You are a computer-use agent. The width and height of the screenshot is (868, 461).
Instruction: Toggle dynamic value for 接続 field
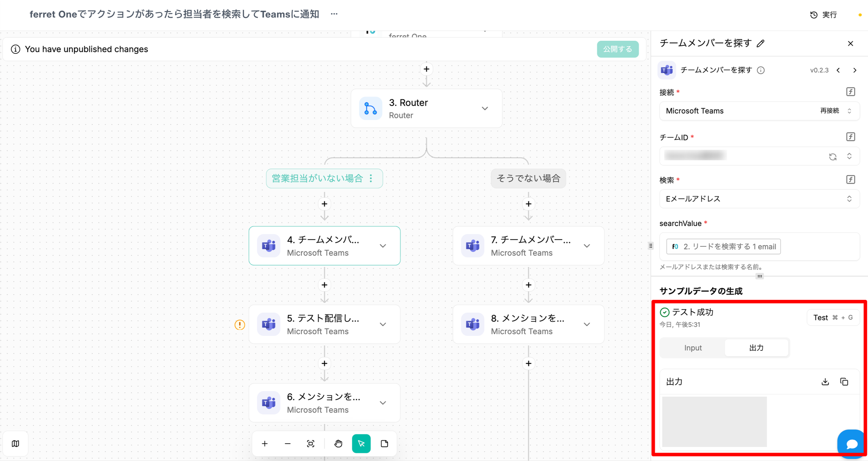pyautogui.click(x=850, y=92)
